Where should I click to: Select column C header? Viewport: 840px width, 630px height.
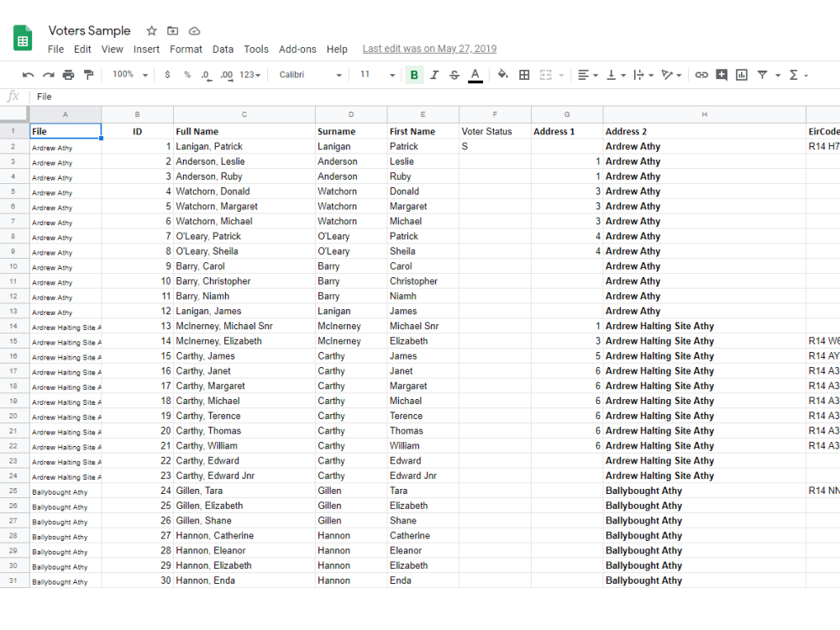pyautogui.click(x=244, y=114)
